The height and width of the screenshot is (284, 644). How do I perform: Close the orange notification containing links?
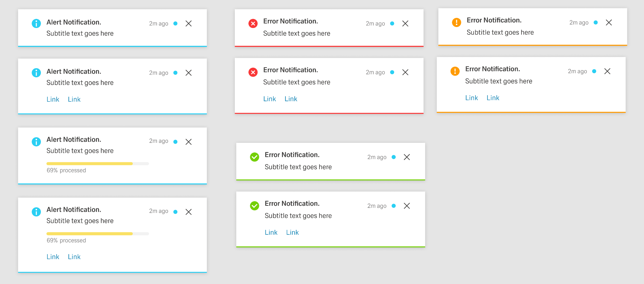pyautogui.click(x=607, y=71)
